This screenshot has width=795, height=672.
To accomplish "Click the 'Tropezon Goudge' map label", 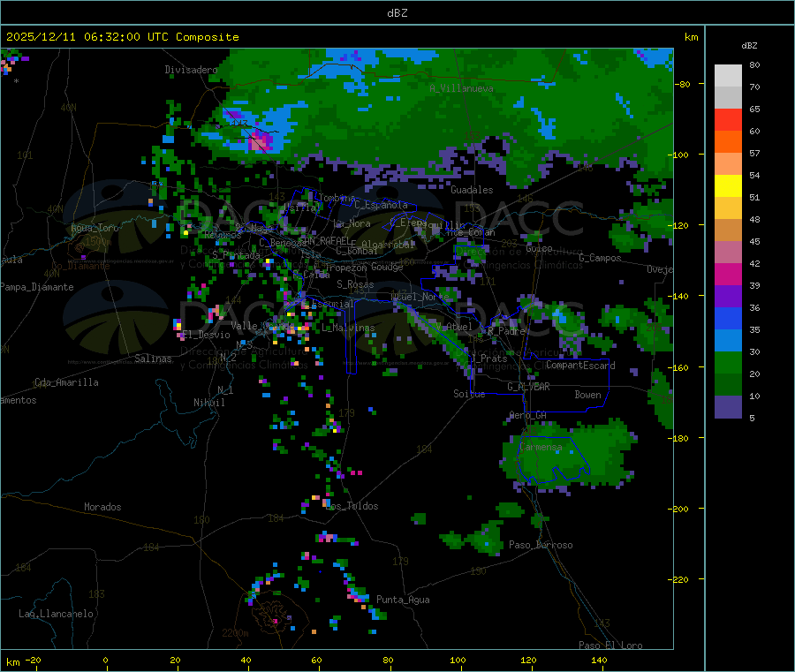I will point(364,267).
